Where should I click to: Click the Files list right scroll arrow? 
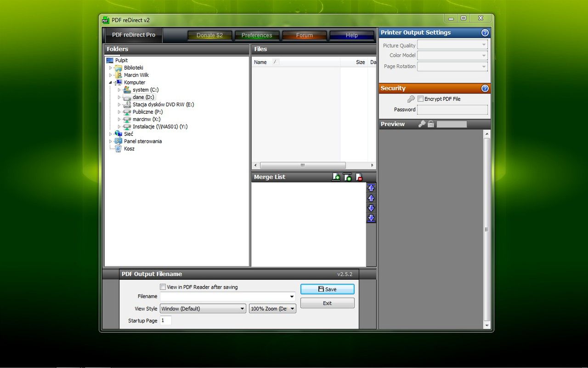click(x=372, y=165)
